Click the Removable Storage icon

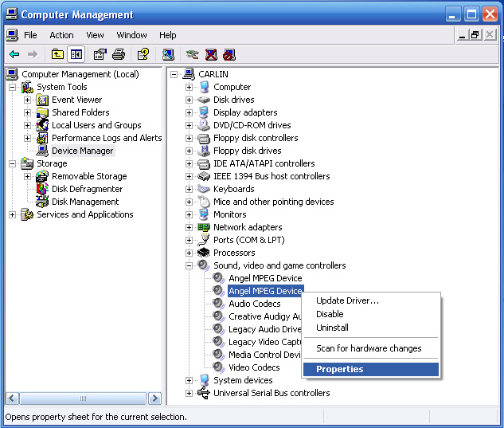[x=42, y=176]
